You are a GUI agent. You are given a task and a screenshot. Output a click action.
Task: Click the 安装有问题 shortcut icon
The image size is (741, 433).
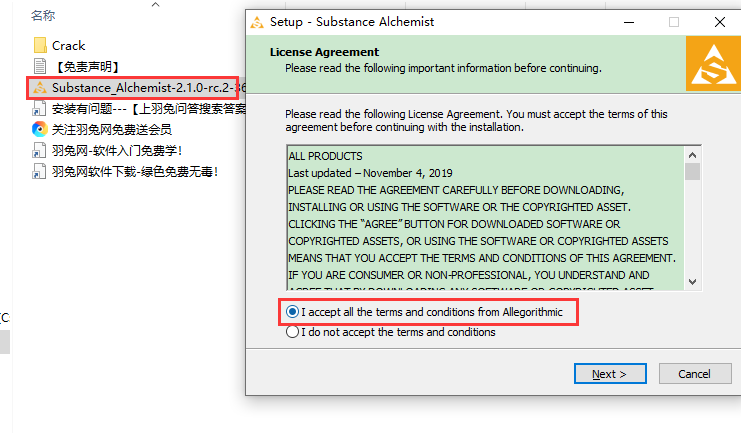pos(40,108)
